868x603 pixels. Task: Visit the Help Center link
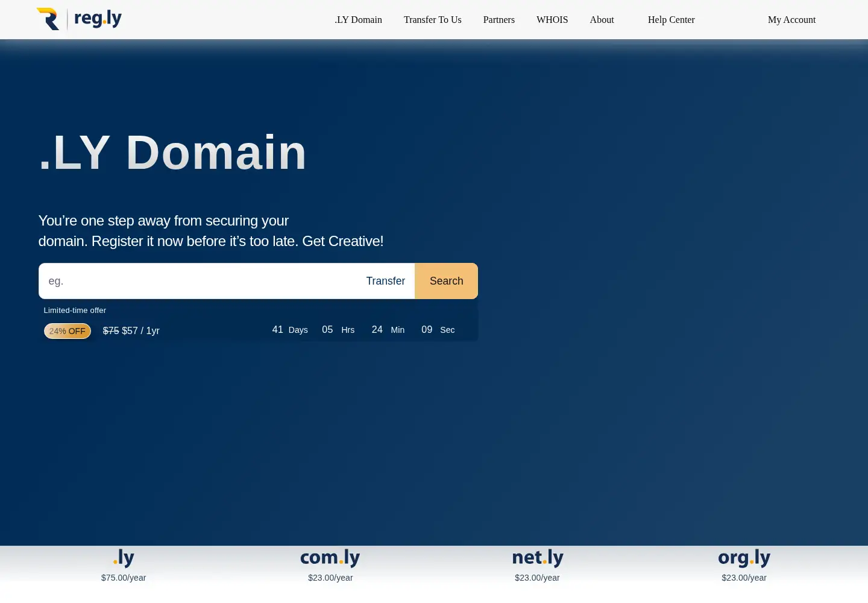click(671, 20)
